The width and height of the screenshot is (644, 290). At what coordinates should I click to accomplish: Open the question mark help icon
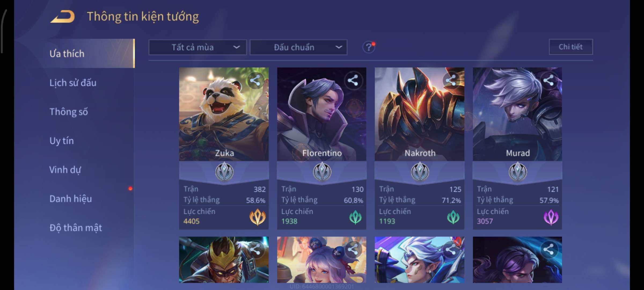pos(369,48)
